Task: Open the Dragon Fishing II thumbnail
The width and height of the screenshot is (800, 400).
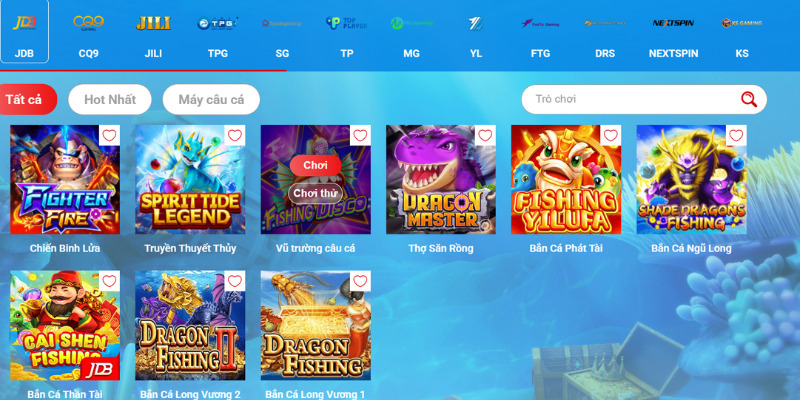Action: (x=190, y=326)
